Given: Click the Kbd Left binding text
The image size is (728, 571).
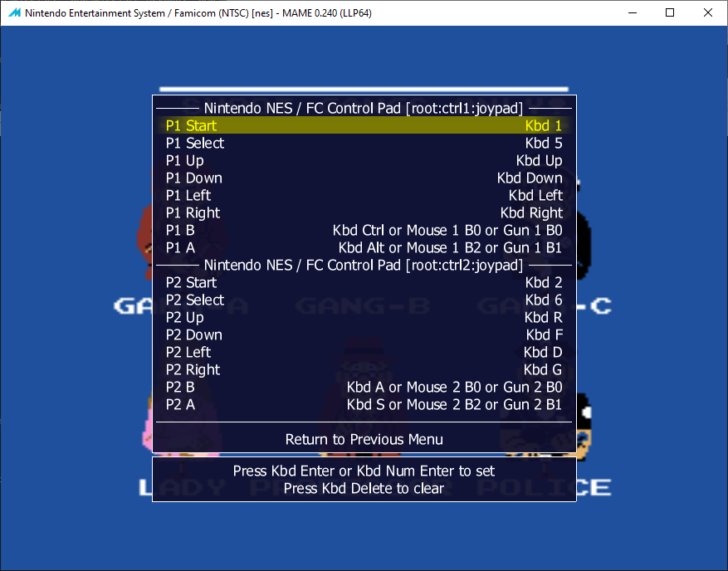Looking at the screenshot, I should click(535, 195).
